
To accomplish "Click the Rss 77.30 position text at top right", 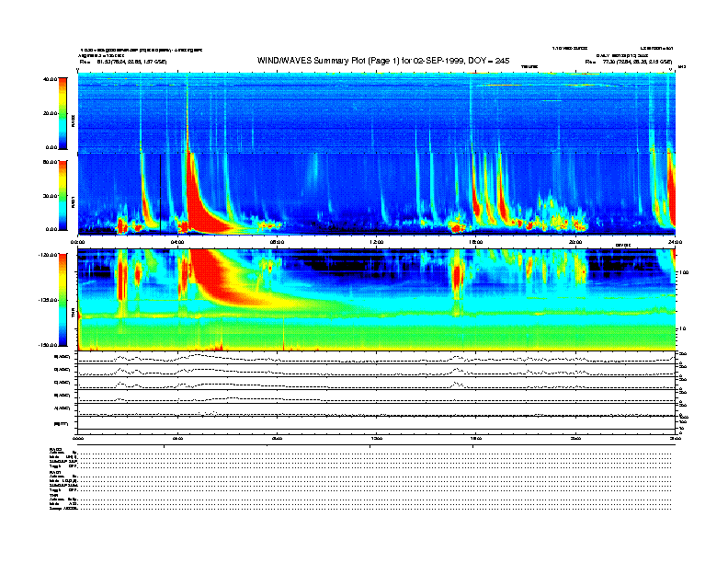I will (x=629, y=62).
